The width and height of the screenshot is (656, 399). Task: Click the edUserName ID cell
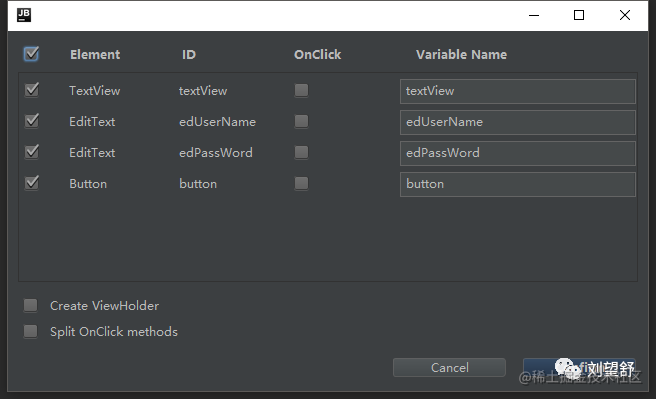218,122
